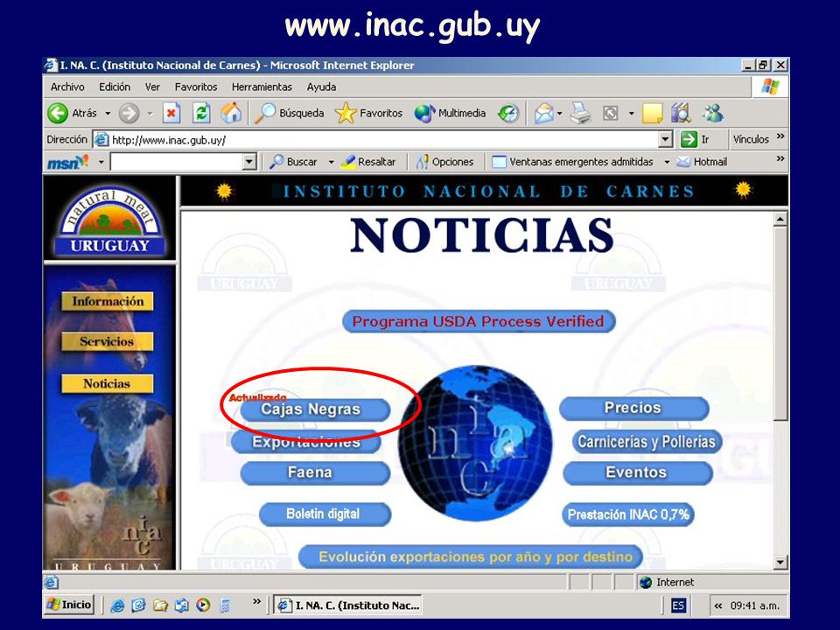Open the Faena button
The height and width of the screenshot is (630, 840).
click(x=314, y=473)
